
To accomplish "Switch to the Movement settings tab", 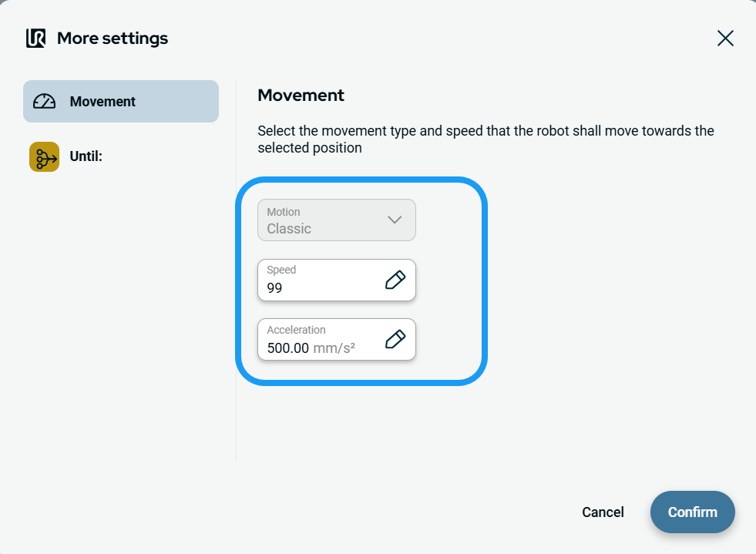I will (x=121, y=102).
